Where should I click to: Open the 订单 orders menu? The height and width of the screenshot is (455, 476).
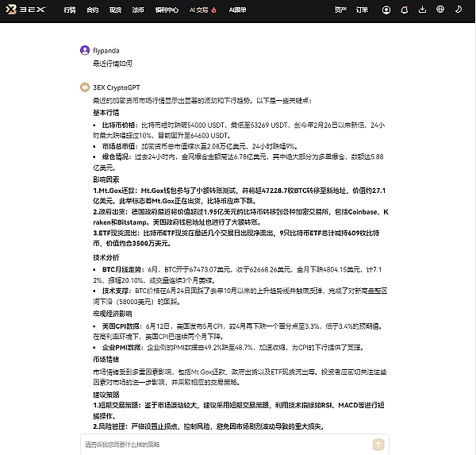pos(362,10)
